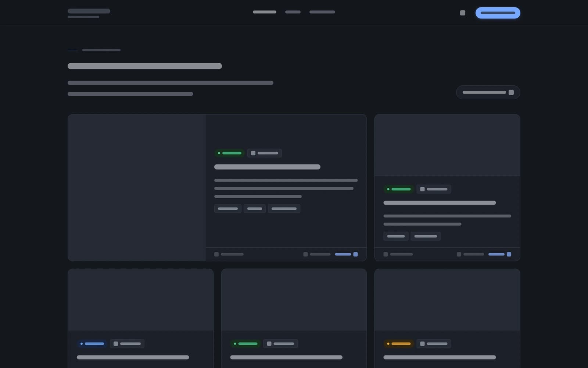Click the image area of the bottom-left card
Image resolution: width=588 pixels, height=368 pixels.
click(x=141, y=300)
